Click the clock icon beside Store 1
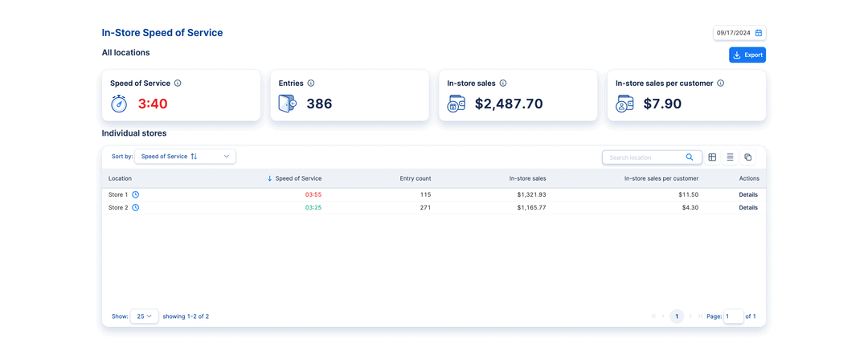 tap(136, 194)
